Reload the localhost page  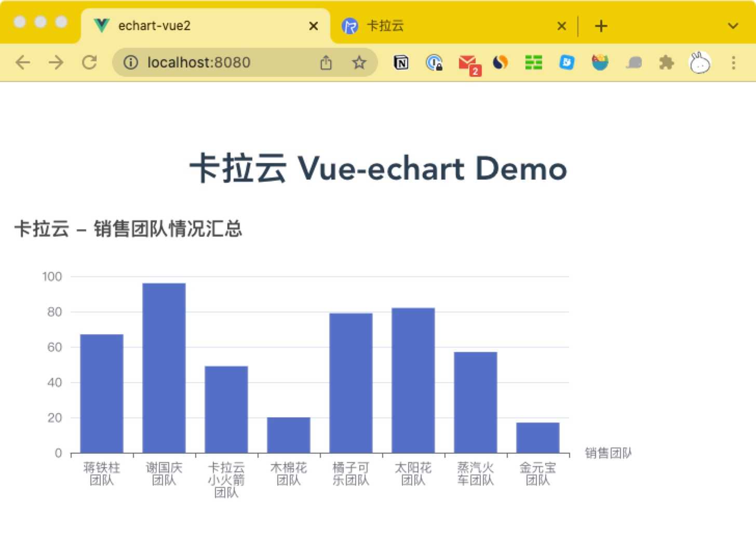89,63
